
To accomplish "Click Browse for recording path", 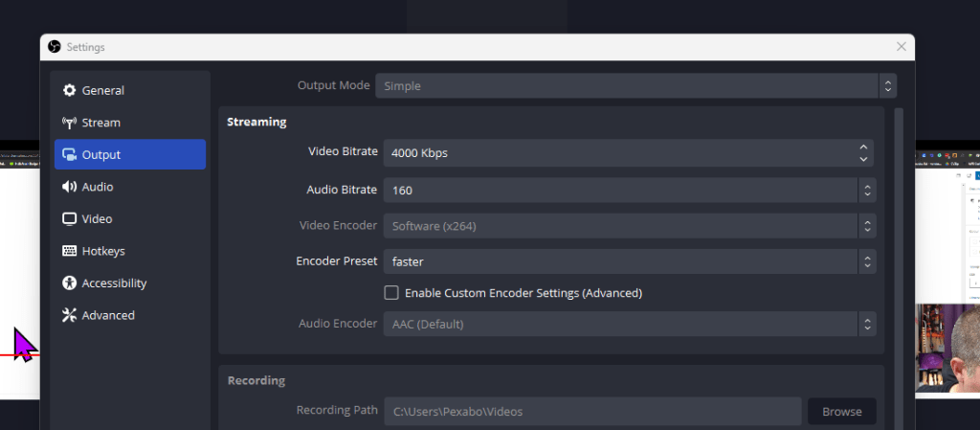I will click(842, 411).
